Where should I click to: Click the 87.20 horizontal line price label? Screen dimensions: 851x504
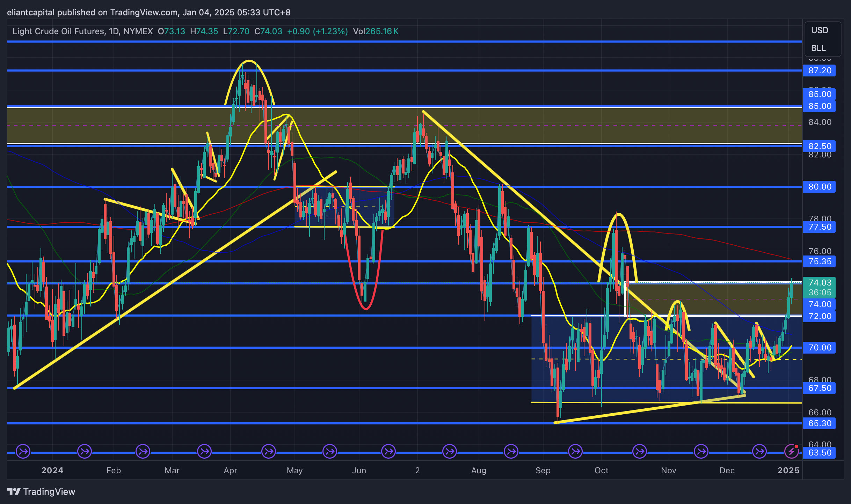(820, 71)
